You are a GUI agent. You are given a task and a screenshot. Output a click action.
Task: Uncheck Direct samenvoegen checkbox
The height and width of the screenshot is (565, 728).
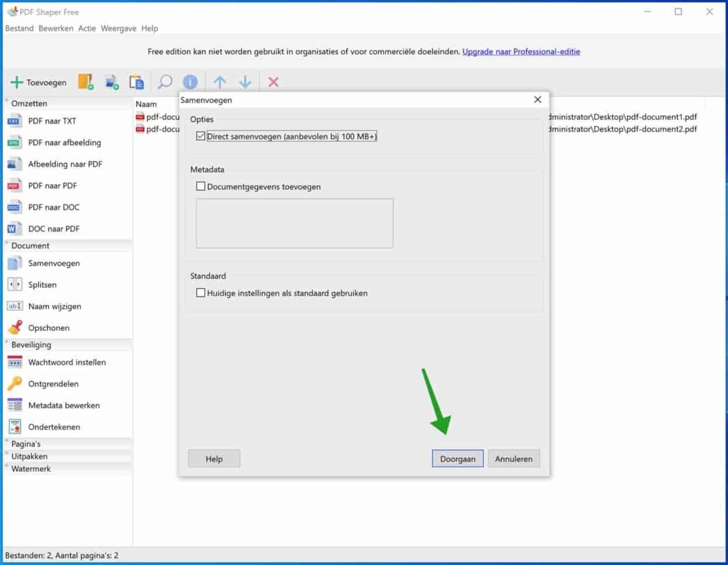tap(200, 136)
